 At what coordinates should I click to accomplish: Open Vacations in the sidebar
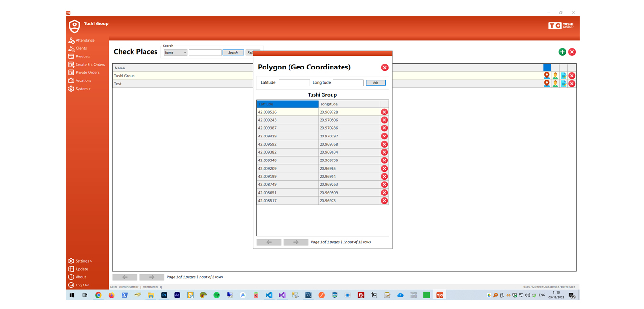pyautogui.click(x=79, y=80)
